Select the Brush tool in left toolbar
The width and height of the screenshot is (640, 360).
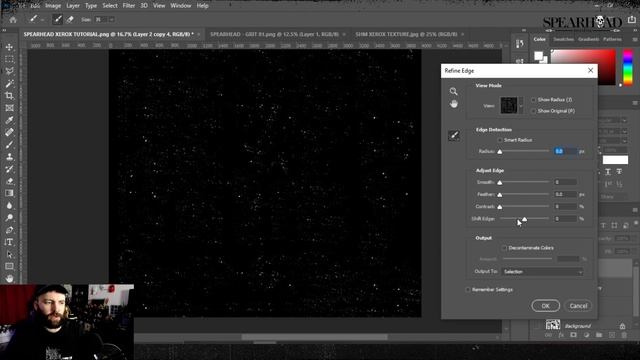click(9, 145)
